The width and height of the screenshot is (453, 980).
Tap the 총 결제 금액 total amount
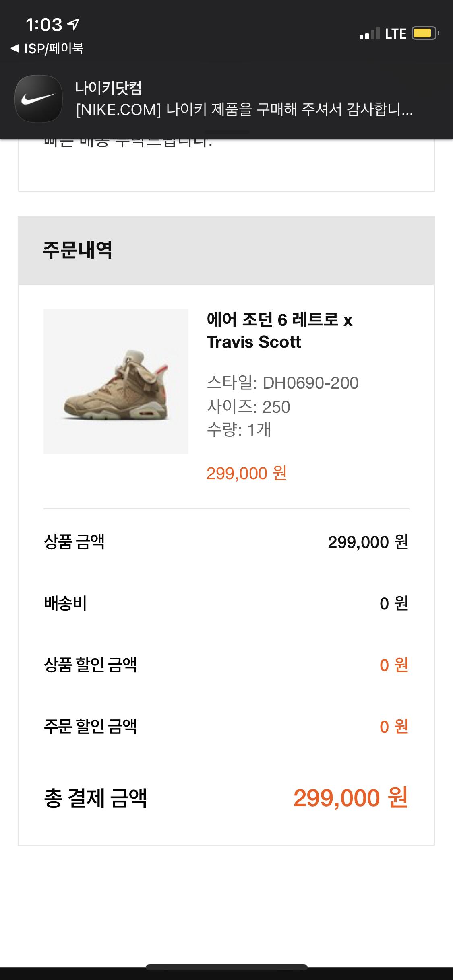coord(350,798)
